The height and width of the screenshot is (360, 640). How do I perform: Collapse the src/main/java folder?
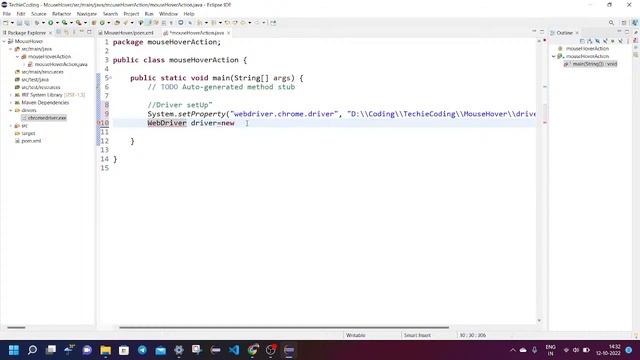pos(11,49)
